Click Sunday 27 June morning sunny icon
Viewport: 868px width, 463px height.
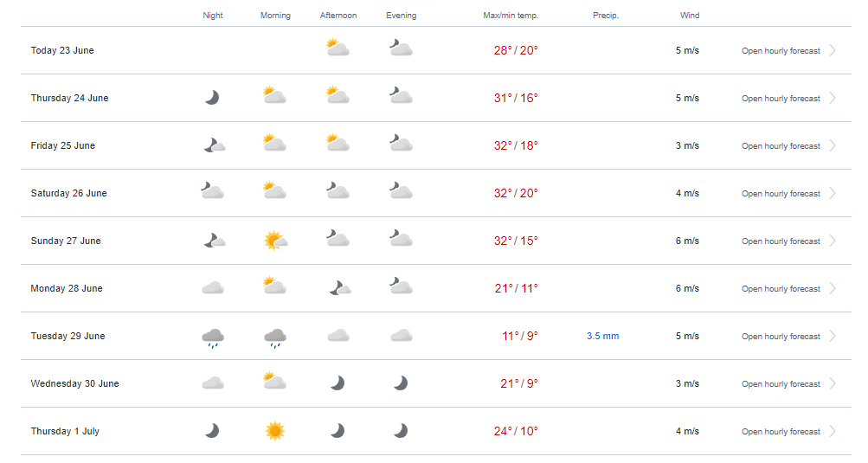[275, 241]
